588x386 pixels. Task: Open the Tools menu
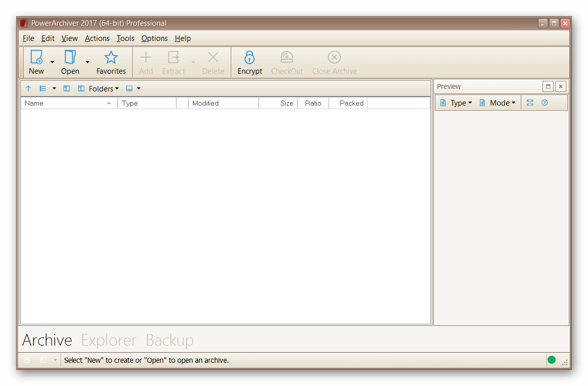125,38
